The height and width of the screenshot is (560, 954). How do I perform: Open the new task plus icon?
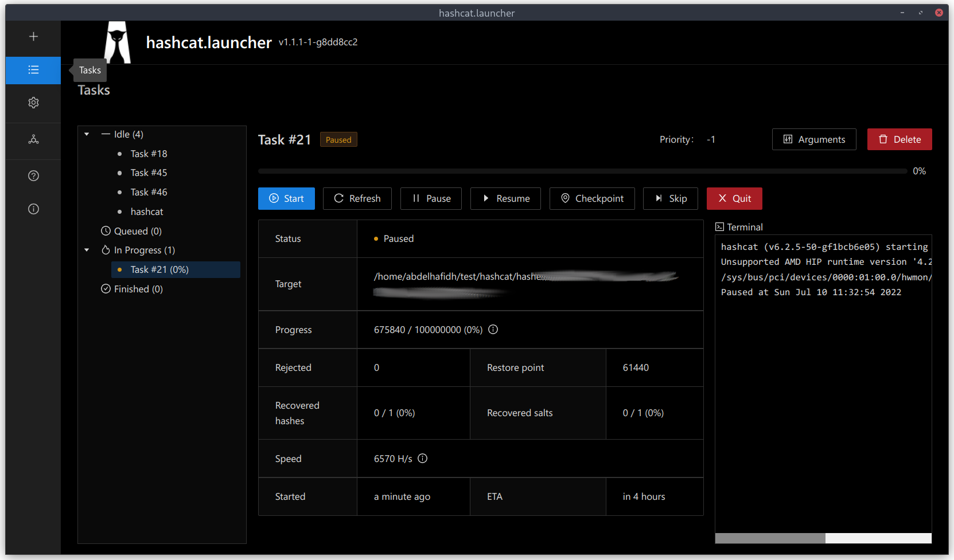(33, 37)
